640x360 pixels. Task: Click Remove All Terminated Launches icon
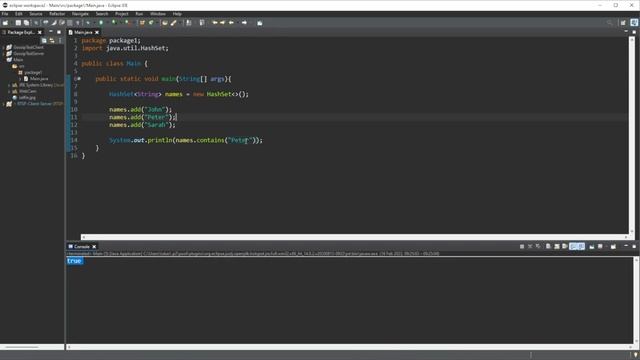coord(538,246)
